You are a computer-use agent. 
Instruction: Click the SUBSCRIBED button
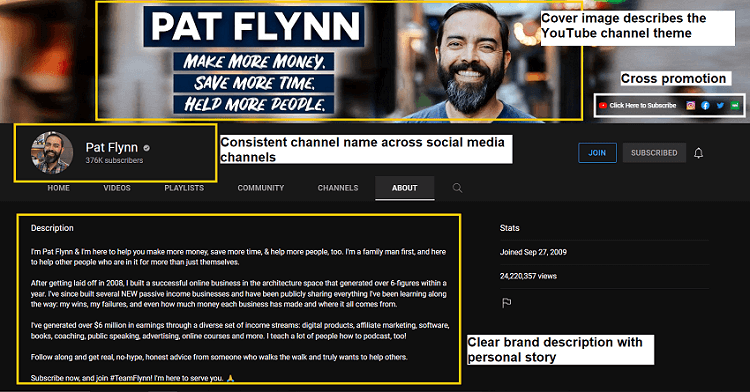[654, 153]
